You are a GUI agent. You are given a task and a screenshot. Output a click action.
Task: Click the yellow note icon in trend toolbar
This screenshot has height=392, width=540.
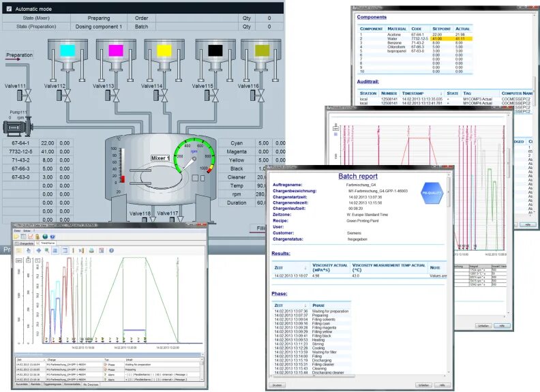[x=19, y=251]
